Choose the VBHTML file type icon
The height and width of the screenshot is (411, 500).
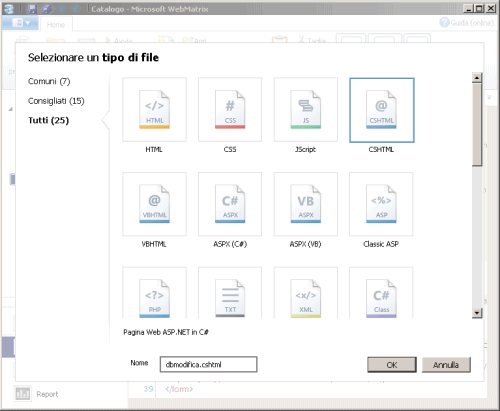tap(154, 204)
